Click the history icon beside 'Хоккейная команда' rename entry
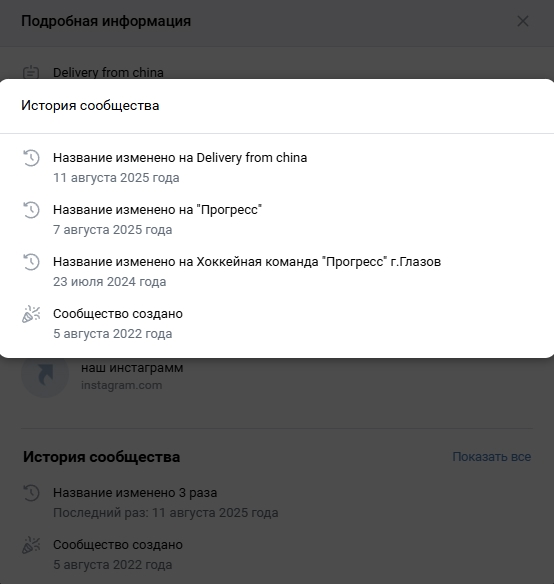The image size is (554, 584). 31,262
